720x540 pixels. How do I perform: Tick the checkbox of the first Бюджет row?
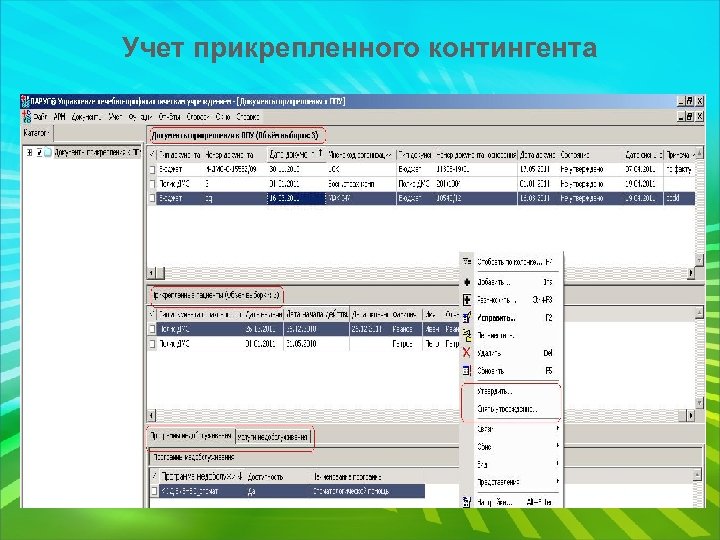(x=152, y=169)
